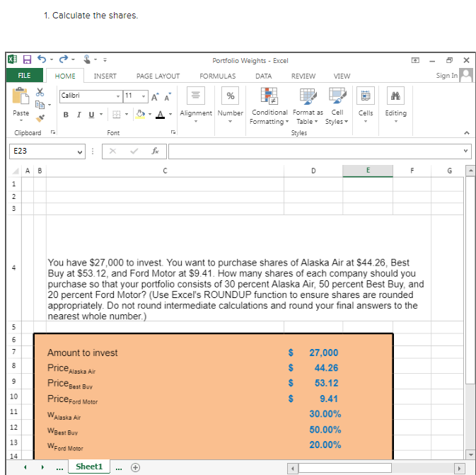This screenshot has width=476, height=475.
Task: Switch to the VIEW tab
Action: [x=342, y=76]
